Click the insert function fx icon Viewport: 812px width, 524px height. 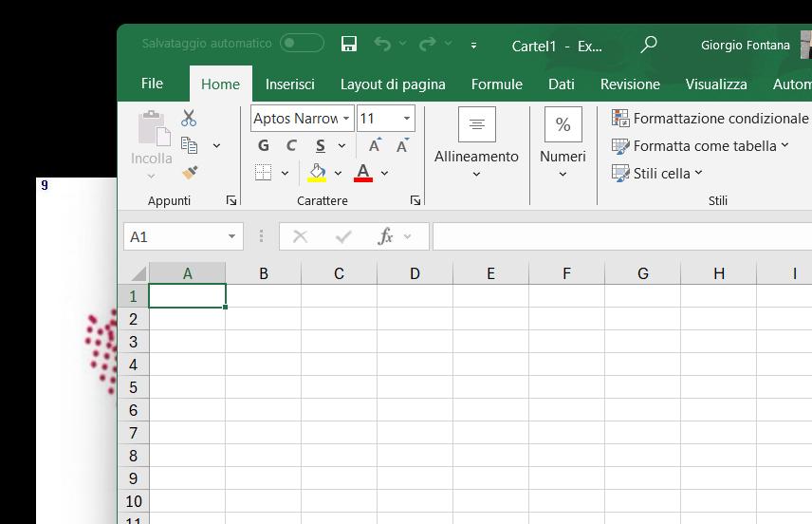pos(385,236)
